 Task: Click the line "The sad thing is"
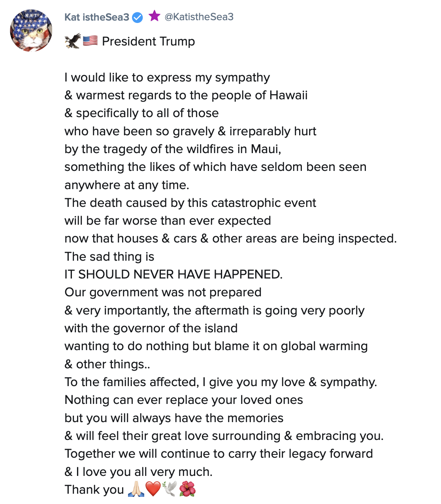click(x=109, y=256)
